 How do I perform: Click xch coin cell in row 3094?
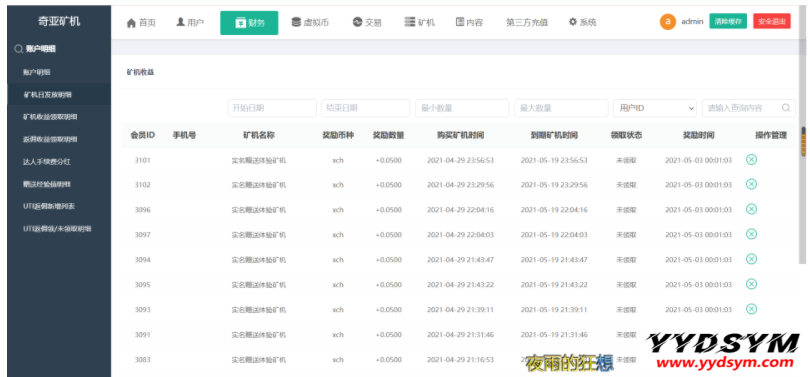click(338, 260)
